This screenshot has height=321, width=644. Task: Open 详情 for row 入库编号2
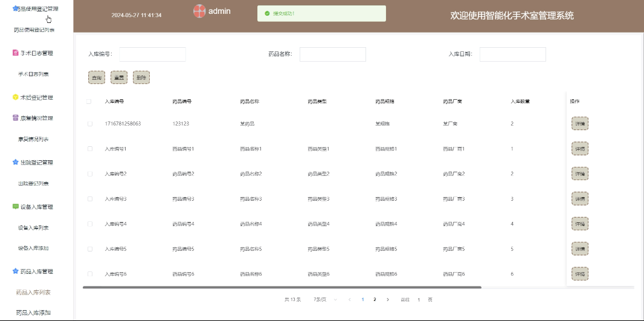(580, 174)
